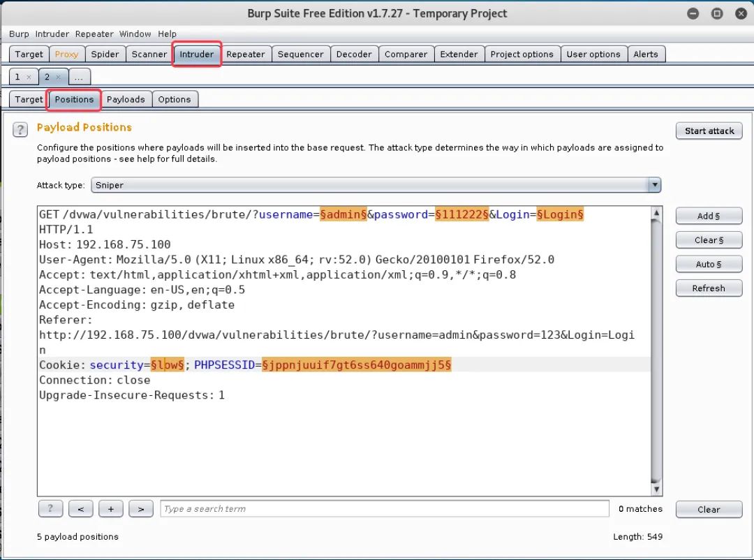Switch to the Extender tab
Screen dimensions: 754x560
(x=459, y=54)
